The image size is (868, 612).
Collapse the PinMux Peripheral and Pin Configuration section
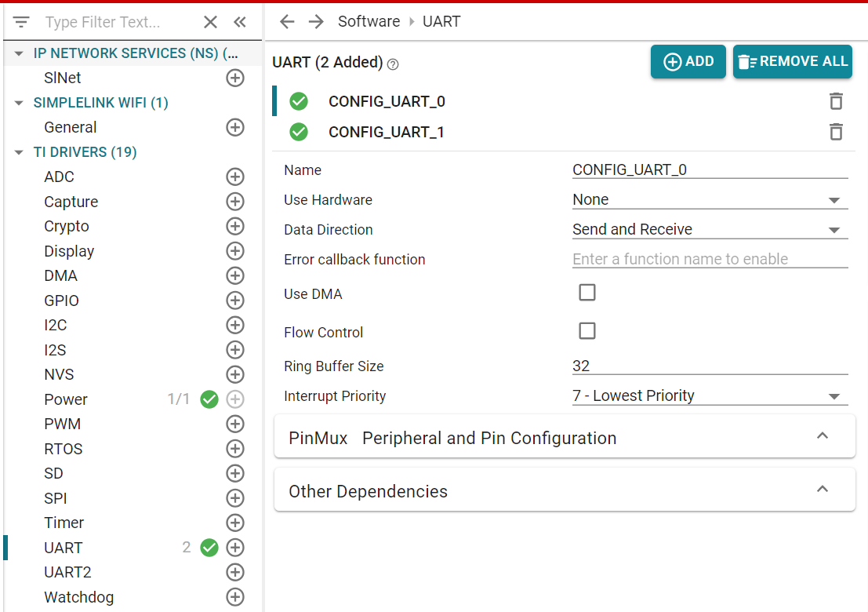tap(823, 436)
